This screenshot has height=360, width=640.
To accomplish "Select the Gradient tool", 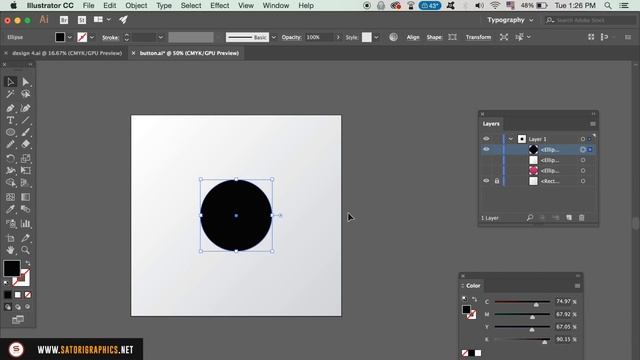I will (x=25, y=197).
